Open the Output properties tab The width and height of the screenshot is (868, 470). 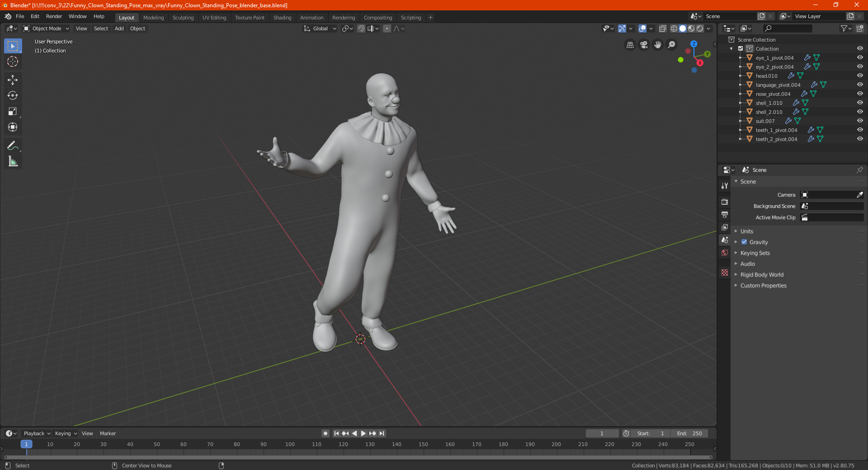coord(725,214)
